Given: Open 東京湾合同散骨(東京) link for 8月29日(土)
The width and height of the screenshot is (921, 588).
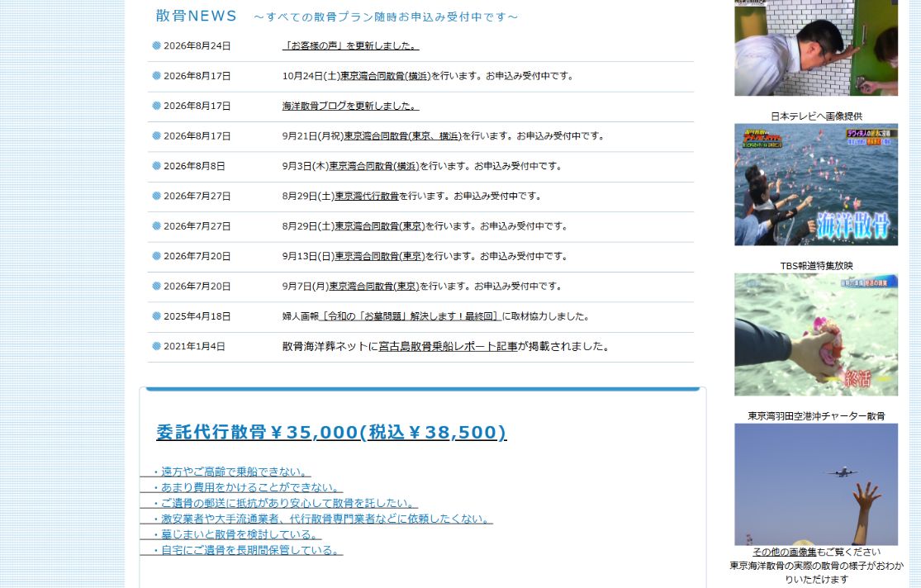Looking at the screenshot, I should [380, 225].
